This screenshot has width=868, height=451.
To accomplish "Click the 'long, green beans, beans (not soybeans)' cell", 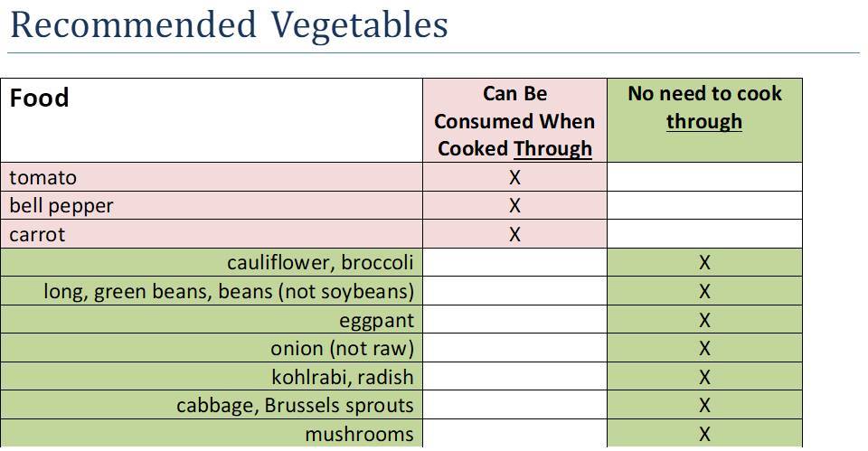I will point(229,292).
